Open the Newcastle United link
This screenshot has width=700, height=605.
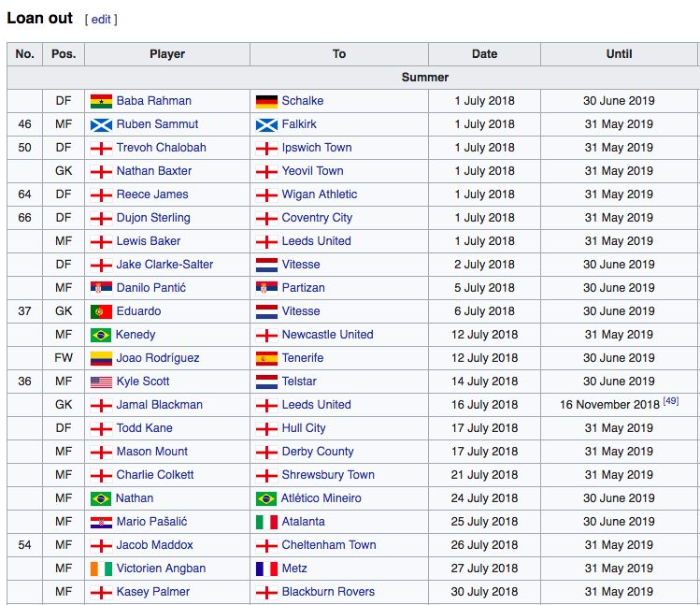coord(327,335)
